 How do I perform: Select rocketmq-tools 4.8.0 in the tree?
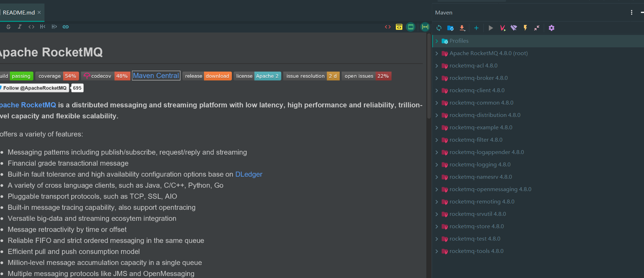pos(476,251)
